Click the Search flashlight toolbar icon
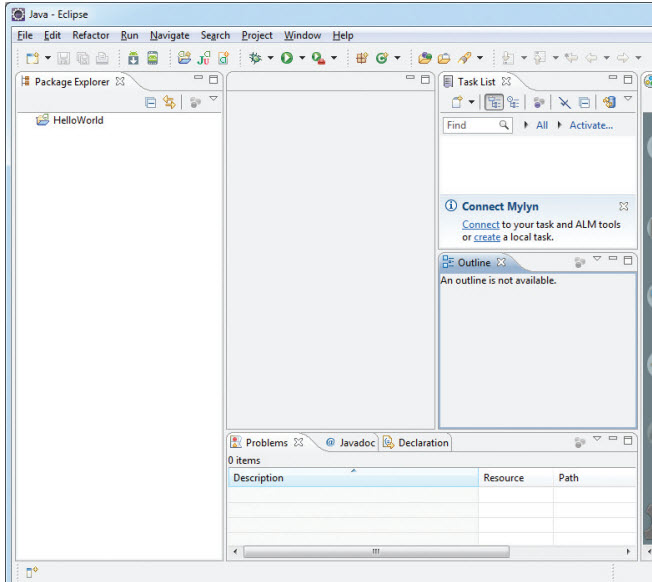Screen dimensions: 652x582 [464, 58]
